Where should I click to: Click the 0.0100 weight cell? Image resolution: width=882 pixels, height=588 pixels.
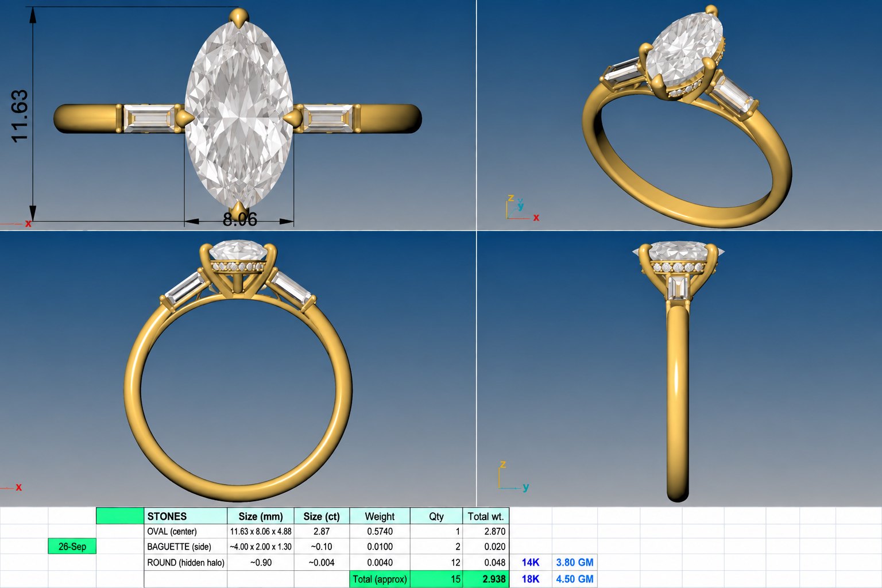[380, 547]
